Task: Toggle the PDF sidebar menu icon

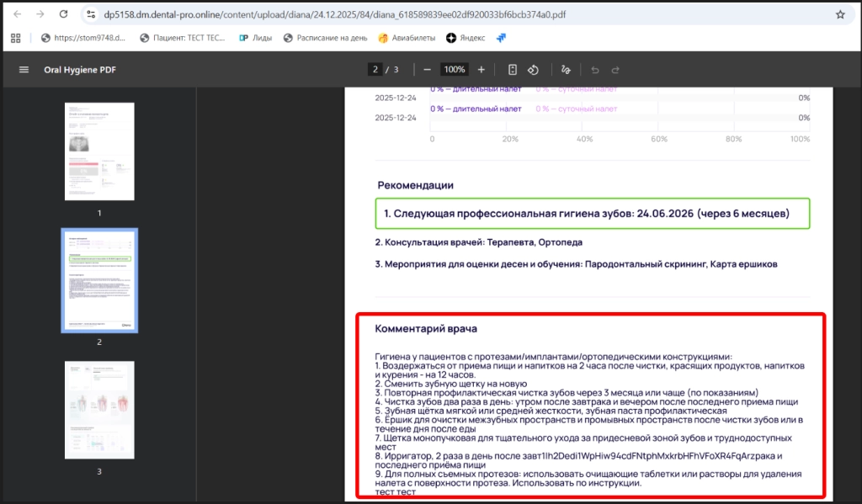Action: click(x=24, y=70)
